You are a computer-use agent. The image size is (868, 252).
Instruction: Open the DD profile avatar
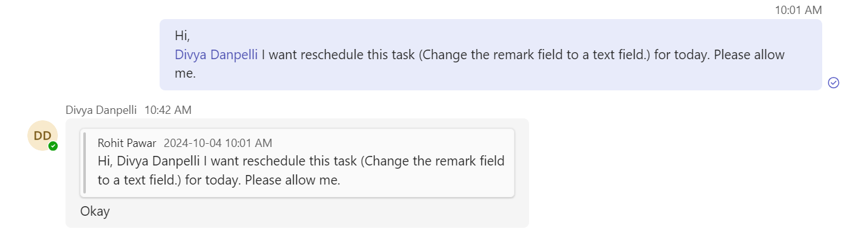pyautogui.click(x=43, y=136)
